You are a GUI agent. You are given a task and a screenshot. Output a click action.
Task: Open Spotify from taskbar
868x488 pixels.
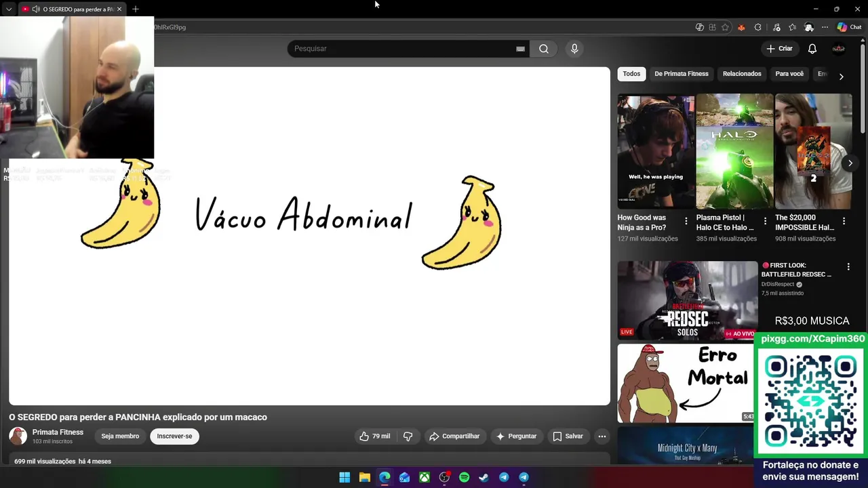(x=465, y=477)
